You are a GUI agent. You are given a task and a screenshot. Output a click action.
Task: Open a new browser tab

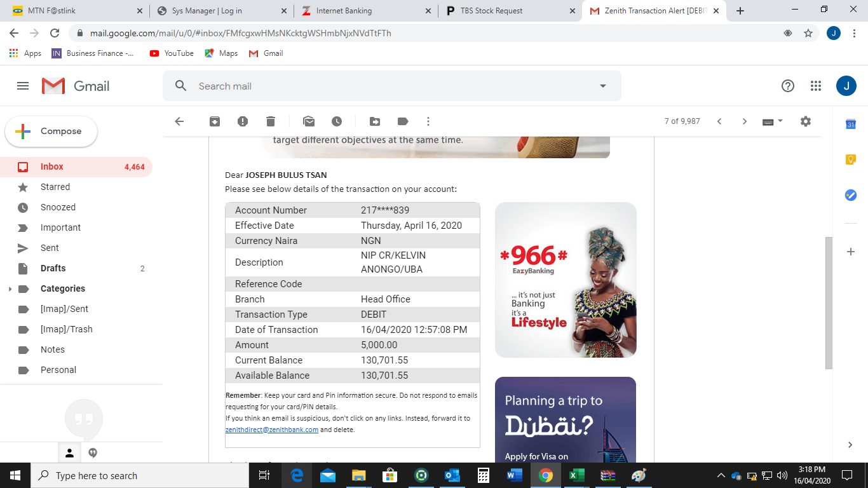pyautogui.click(x=740, y=11)
